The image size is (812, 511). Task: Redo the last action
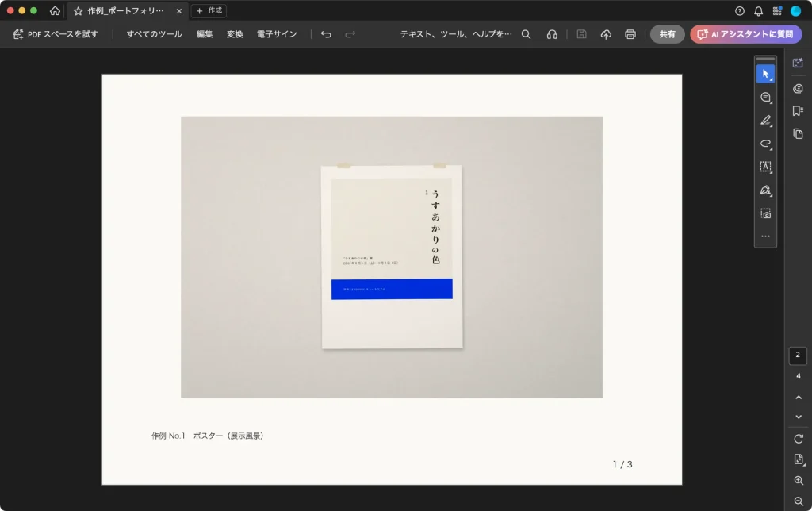[x=350, y=34]
